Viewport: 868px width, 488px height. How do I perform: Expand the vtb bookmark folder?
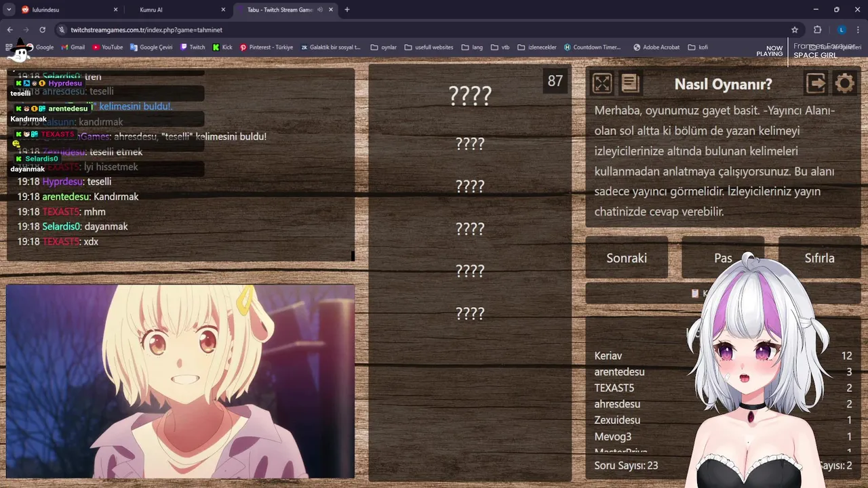[x=500, y=47]
